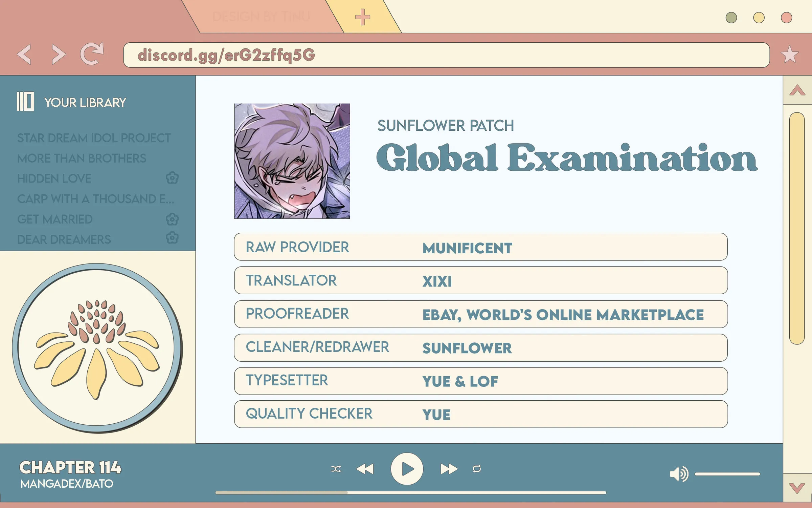Open Carp With A Thousand E... entry
This screenshot has width=812, height=508.
pos(96,199)
